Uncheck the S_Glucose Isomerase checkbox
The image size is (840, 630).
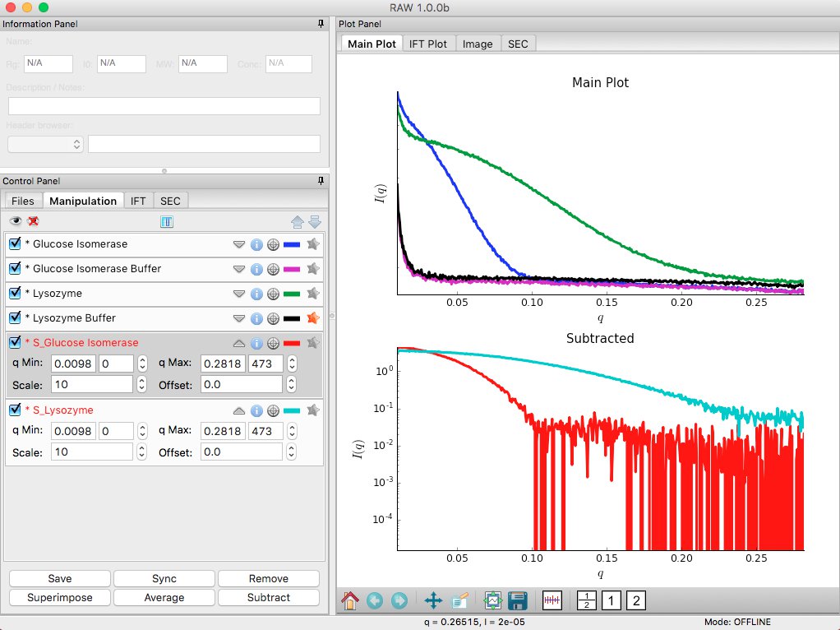click(15, 342)
